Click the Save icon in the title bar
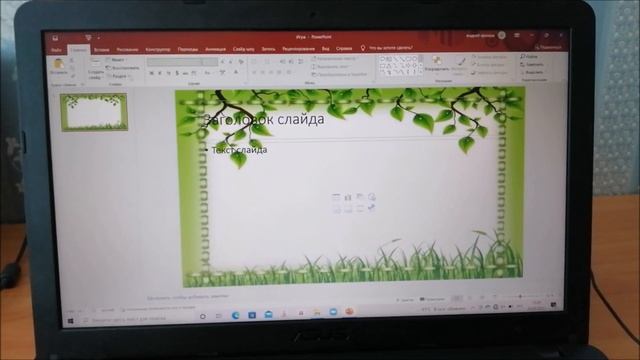Viewport: 640px width, 360px height. coord(56,38)
